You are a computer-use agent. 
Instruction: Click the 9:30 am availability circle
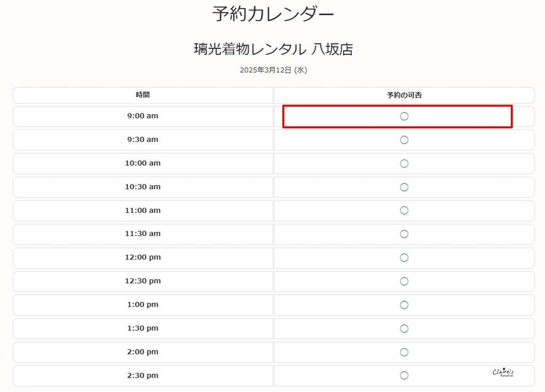(404, 140)
